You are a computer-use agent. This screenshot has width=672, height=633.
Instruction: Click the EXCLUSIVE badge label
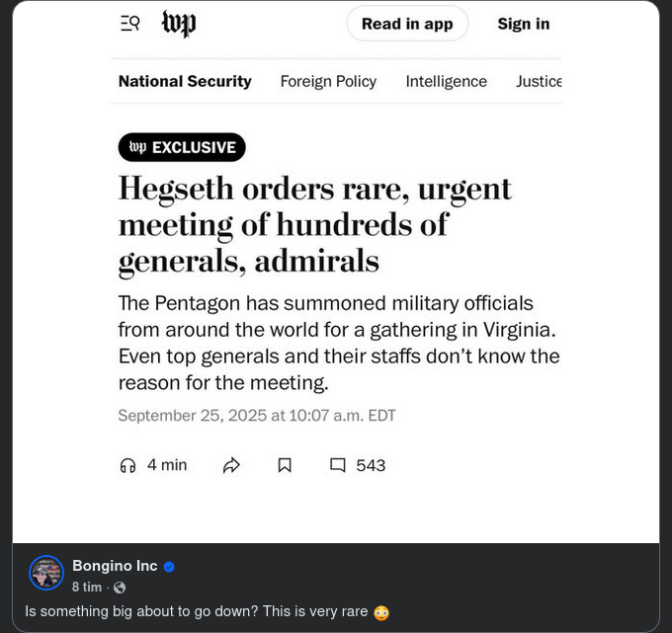(182, 147)
